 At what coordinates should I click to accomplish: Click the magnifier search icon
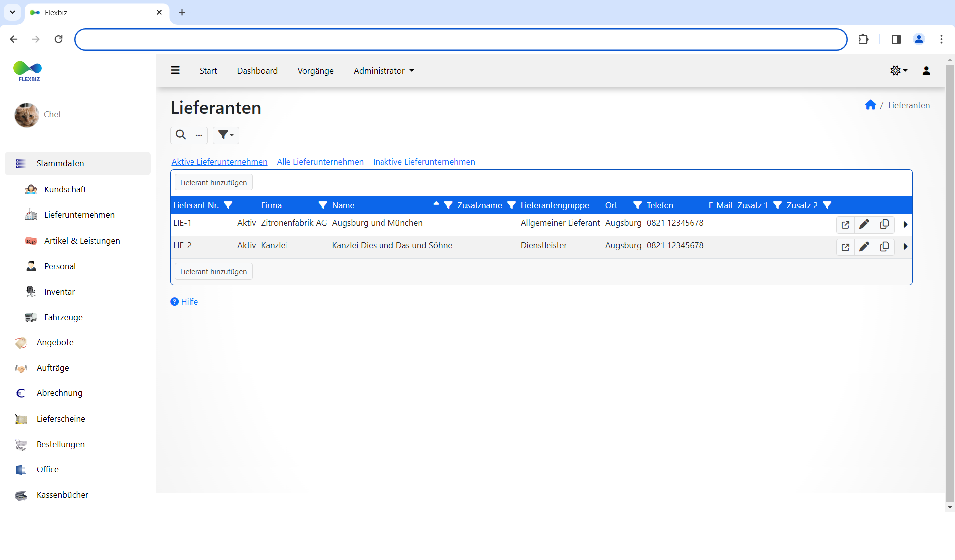181,135
